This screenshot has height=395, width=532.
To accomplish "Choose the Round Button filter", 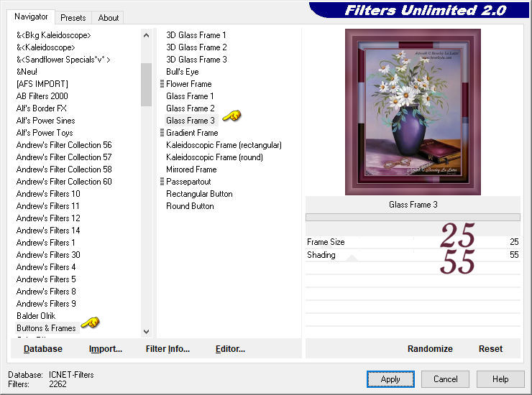I will point(190,206).
